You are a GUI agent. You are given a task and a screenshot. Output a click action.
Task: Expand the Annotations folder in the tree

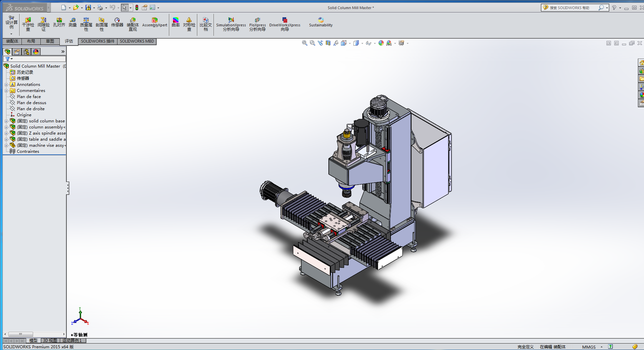click(x=7, y=84)
